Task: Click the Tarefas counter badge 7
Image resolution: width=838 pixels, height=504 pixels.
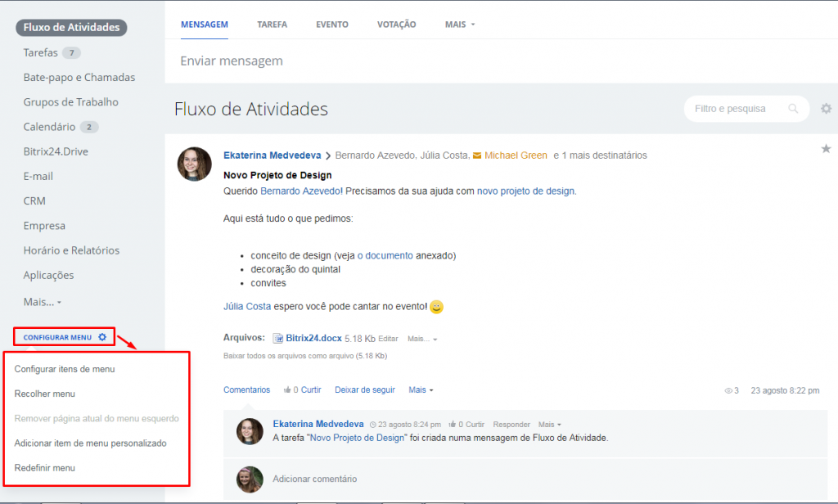Action: (x=72, y=53)
